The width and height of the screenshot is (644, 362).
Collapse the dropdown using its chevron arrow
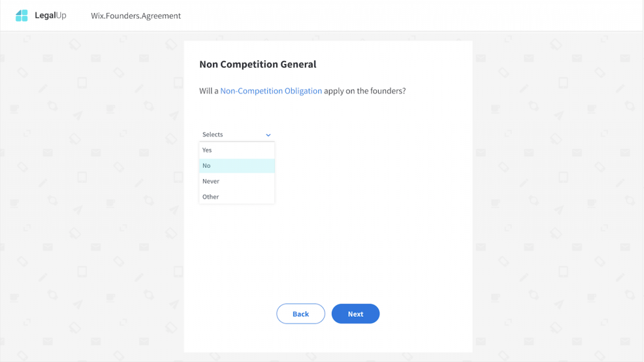point(268,135)
